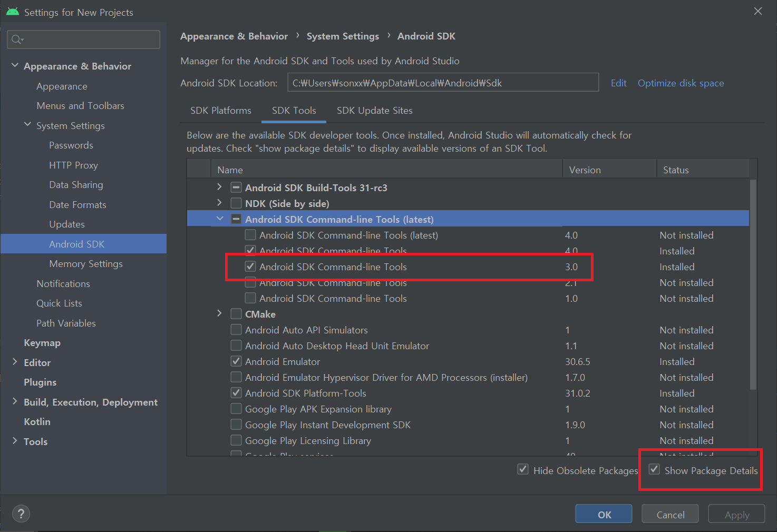Image resolution: width=777 pixels, height=532 pixels.
Task: Open HTTP Proxy settings
Action: (x=73, y=165)
